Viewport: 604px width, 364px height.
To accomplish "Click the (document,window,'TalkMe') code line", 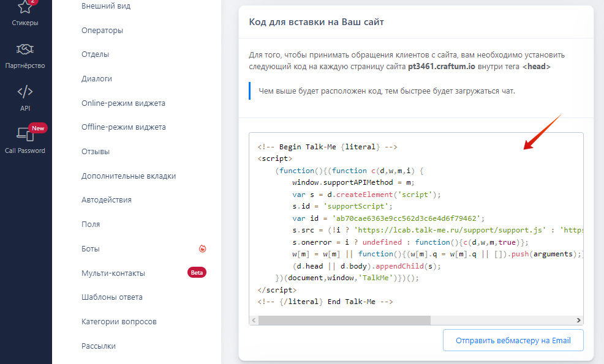I will click(347, 278).
